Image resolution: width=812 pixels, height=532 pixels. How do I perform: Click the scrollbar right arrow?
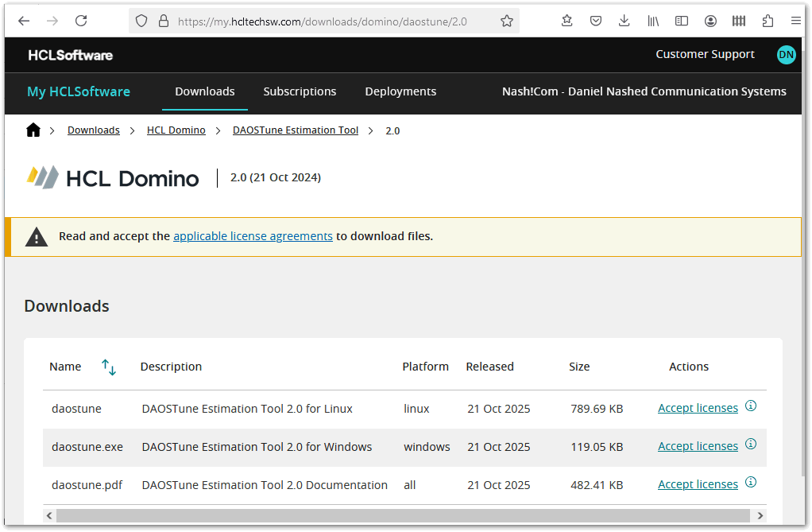[x=760, y=515]
